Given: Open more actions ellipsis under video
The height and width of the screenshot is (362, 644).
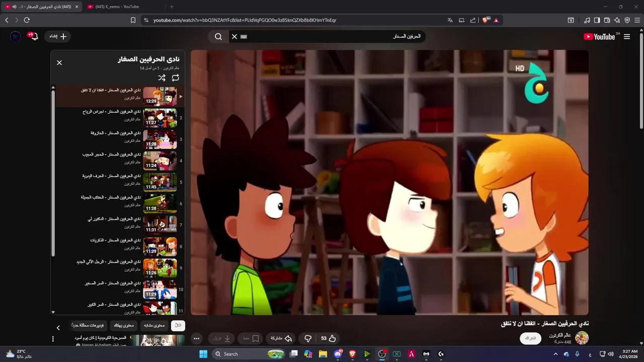Looking at the screenshot, I should pyautogui.click(x=197, y=338).
